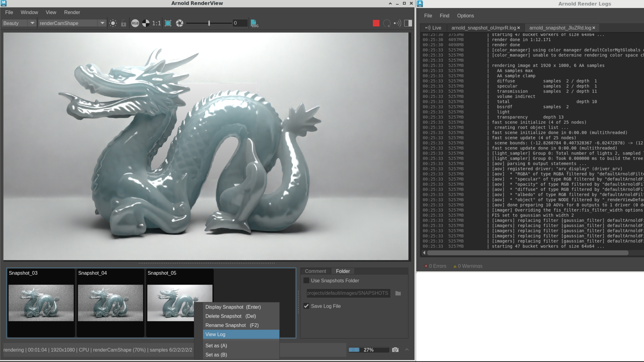Click the refresh render circle icon
Screen dimensions: 644x362
coord(387,23)
